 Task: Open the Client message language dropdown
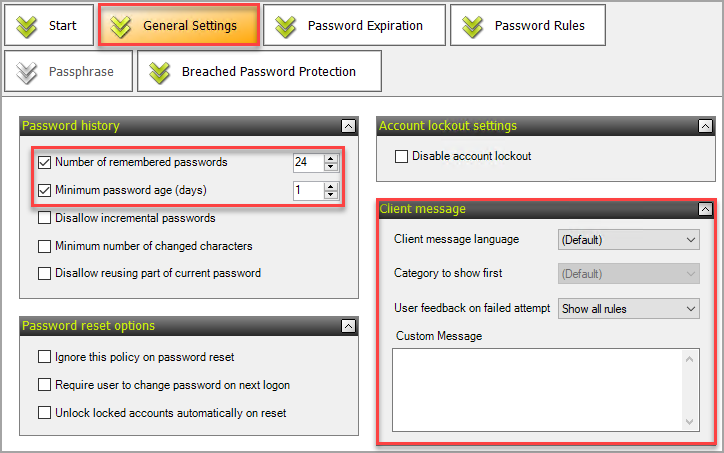[x=628, y=240]
